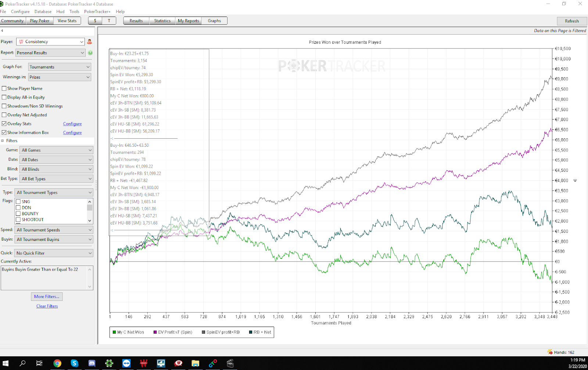Enable the Show Player Name checkbox
The image size is (588, 370).
4,88
